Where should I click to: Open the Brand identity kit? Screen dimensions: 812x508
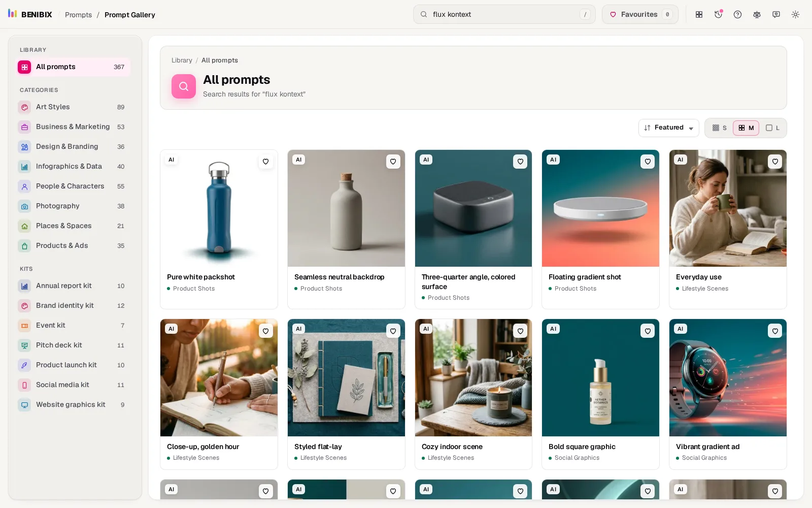pyautogui.click(x=74, y=306)
